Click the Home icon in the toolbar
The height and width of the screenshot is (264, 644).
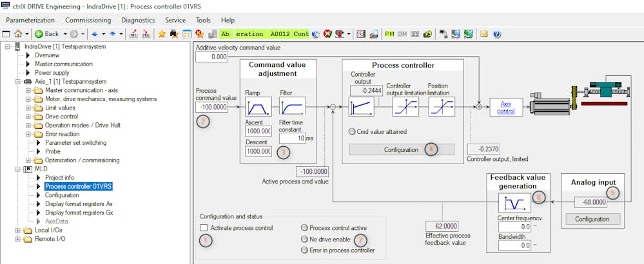click(x=17, y=33)
